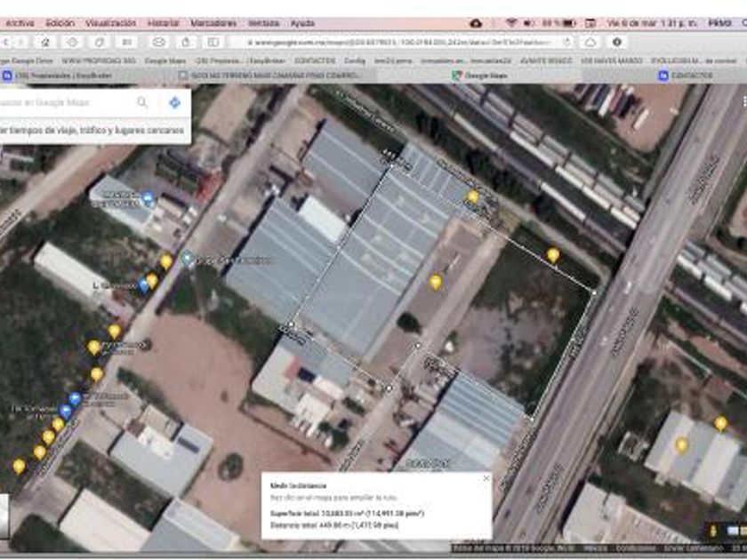The height and width of the screenshot is (560, 747).
Task: Open the Ventana menu
Action: click(263, 23)
